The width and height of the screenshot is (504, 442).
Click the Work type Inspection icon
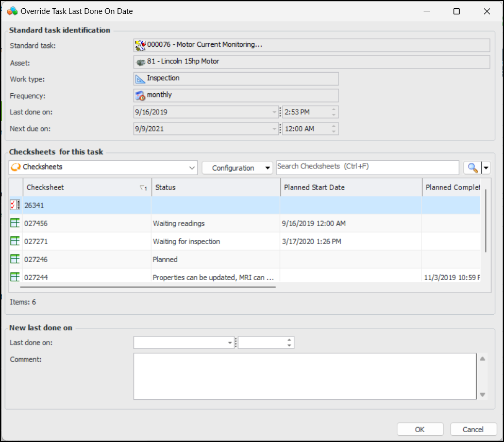click(140, 79)
